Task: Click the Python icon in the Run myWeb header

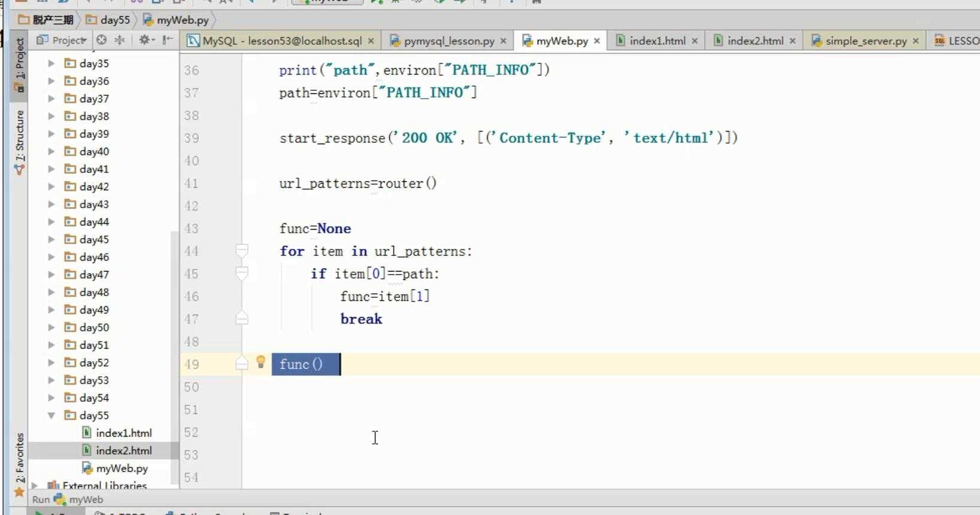Action: [x=59, y=499]
